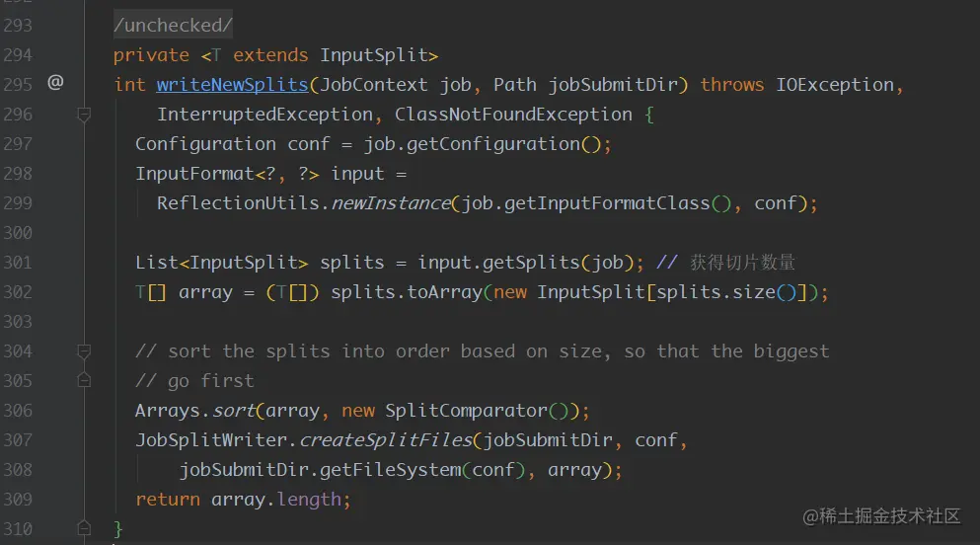Click 'IOException' on line 295
980x545 pixels.
click(835, 84)
